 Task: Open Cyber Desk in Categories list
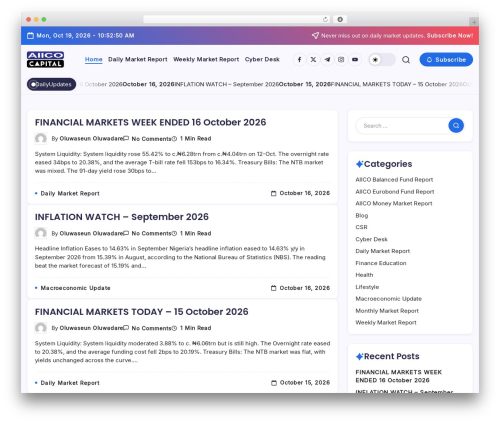coord(372,239)
